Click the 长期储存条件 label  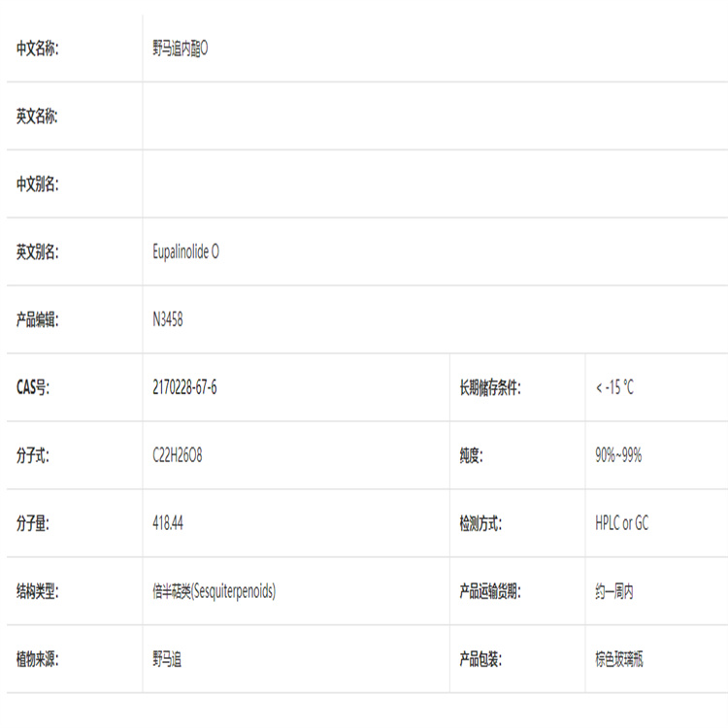click(x=490, y=388)
